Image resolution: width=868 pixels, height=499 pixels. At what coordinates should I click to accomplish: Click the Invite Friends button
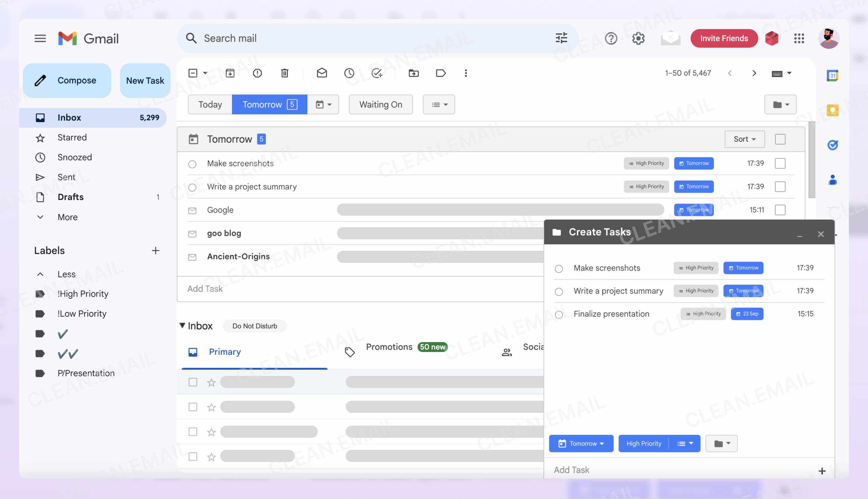[x=724, y=38]
